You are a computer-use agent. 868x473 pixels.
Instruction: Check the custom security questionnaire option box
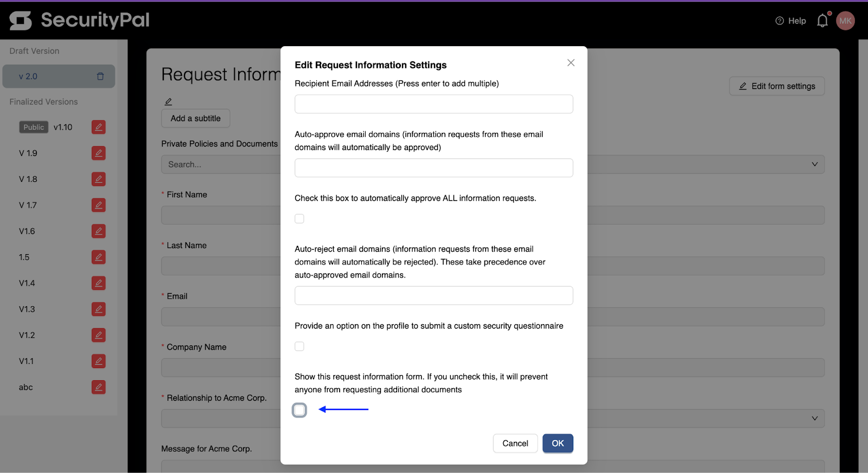click(x=299, y=346)
